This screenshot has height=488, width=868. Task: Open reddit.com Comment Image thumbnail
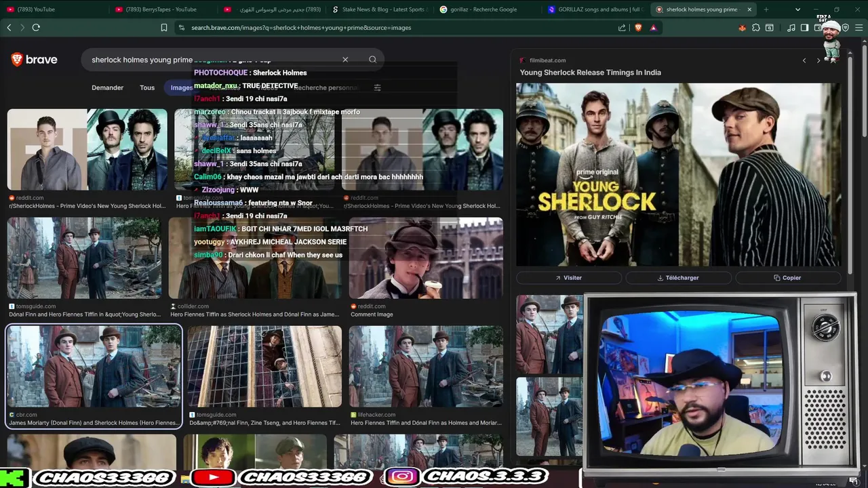click(x=426, y=258)
